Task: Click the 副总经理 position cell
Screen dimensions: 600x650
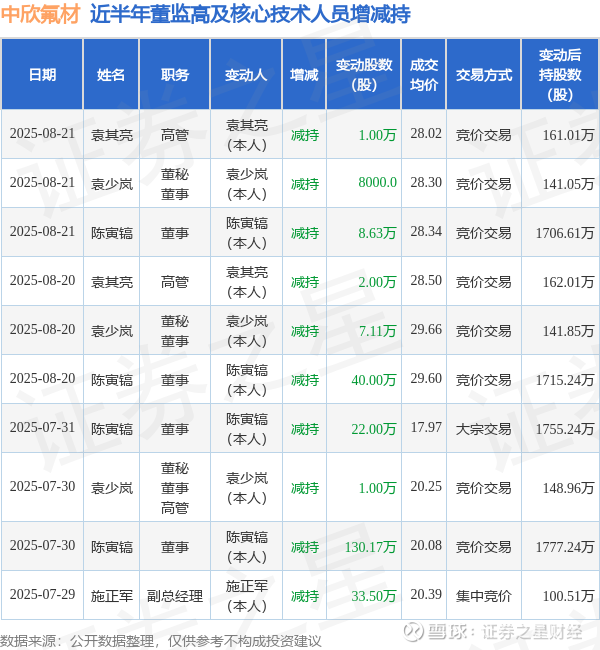Action: coord(175,596)
